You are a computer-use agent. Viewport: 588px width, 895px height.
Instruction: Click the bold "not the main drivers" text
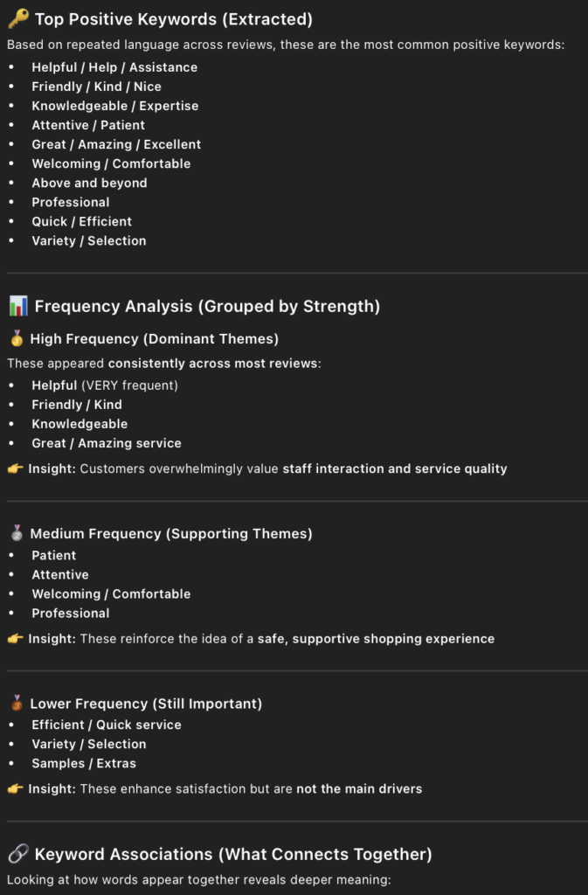click(x=359, y=788)
